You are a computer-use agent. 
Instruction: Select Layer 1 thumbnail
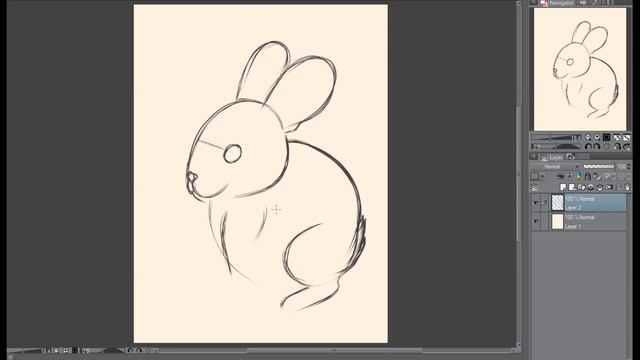pos(558,221)
